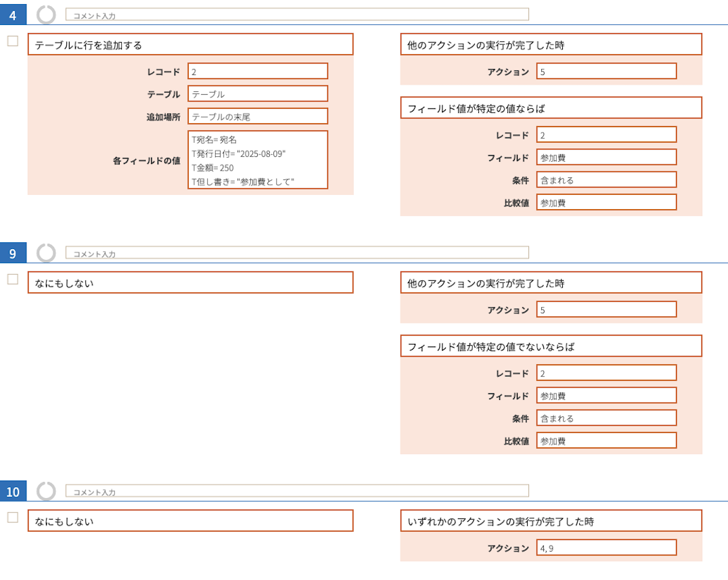Viewport: 728px width, 580px height.
Task: Open action 9's なにもしない action selector
Action: [190, 283]
